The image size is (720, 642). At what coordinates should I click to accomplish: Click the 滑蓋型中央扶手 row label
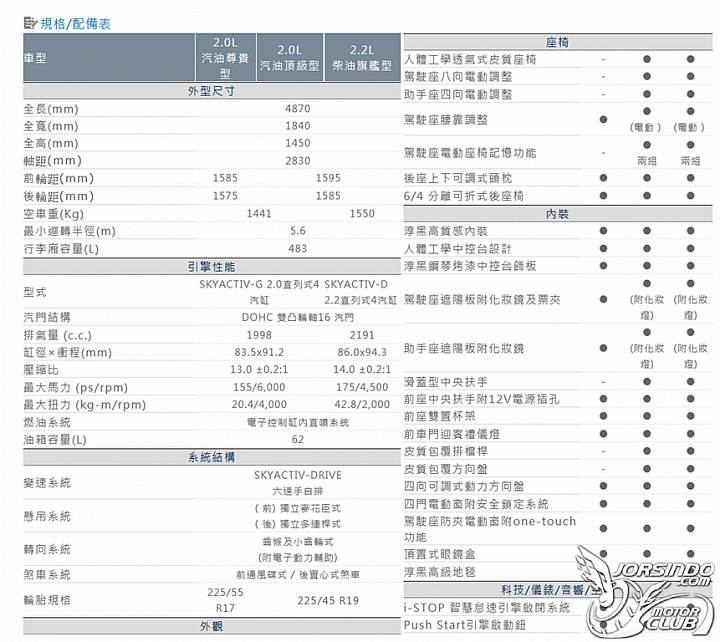pos(446,382)
